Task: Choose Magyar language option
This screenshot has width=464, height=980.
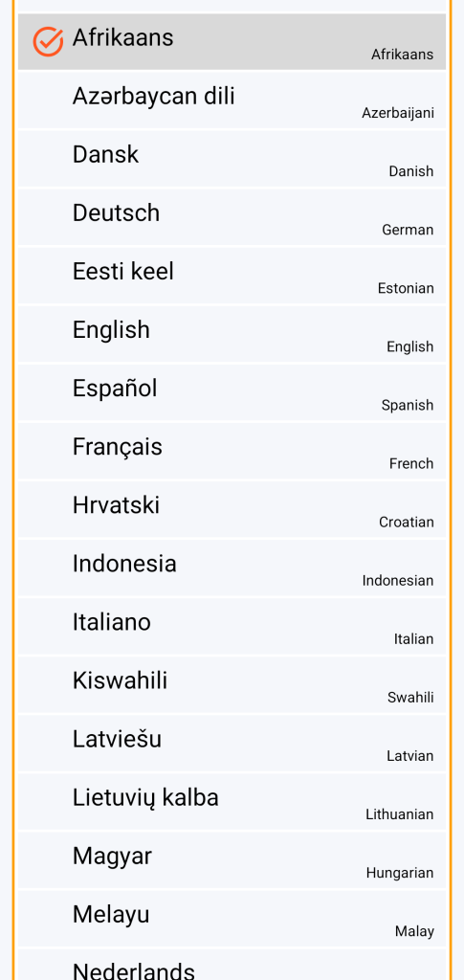Action: pyautogui.click(x=232, y=860)
